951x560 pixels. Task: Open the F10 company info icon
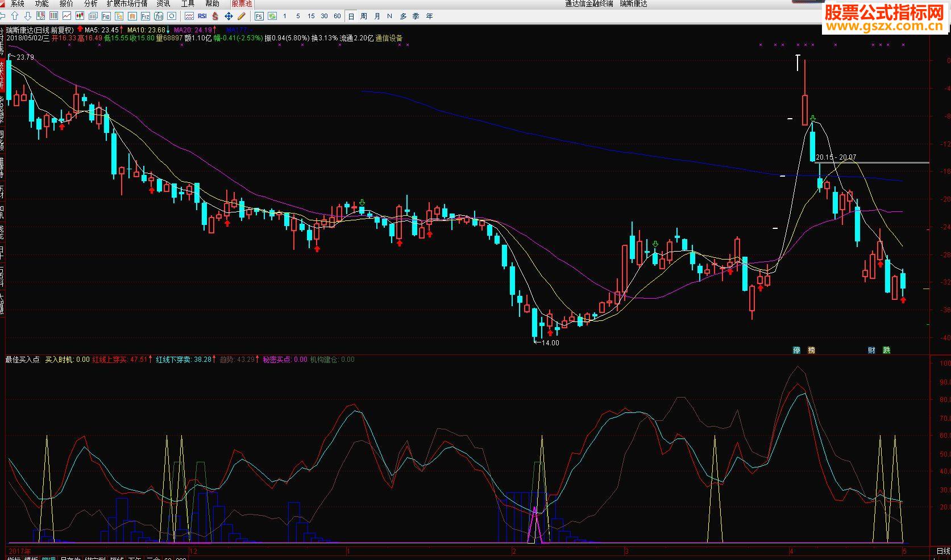[106, 16]
